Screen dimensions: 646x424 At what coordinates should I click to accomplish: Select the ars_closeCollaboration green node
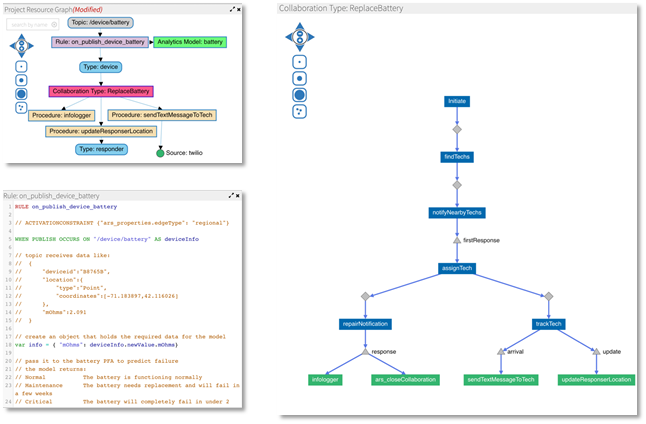point(400,380)
